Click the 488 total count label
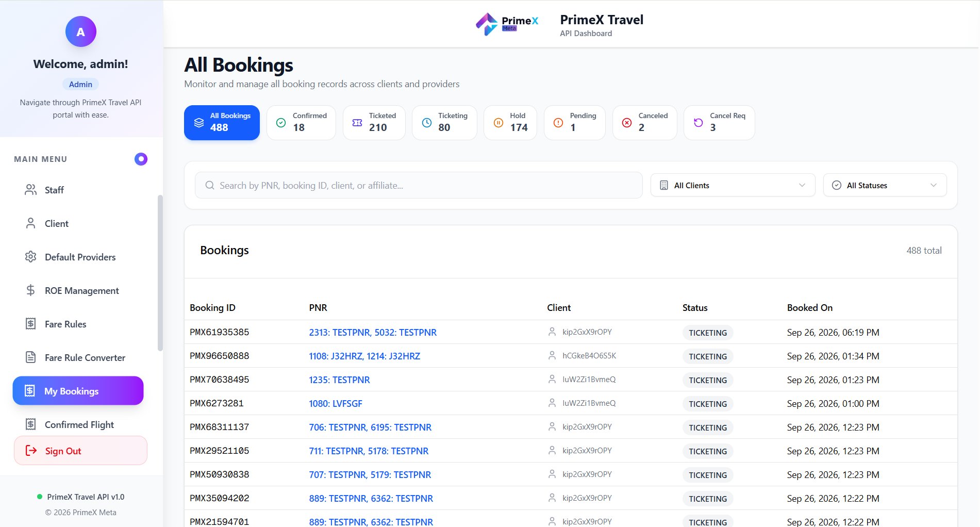The width and height of the screenshot is (980, 527). coord(924,251)
